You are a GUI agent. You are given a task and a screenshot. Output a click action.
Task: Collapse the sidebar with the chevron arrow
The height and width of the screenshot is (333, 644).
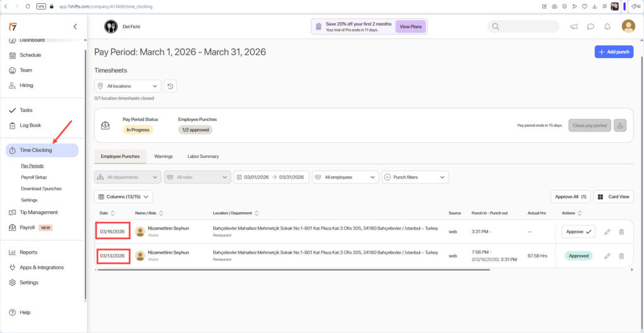coord(75,26)
